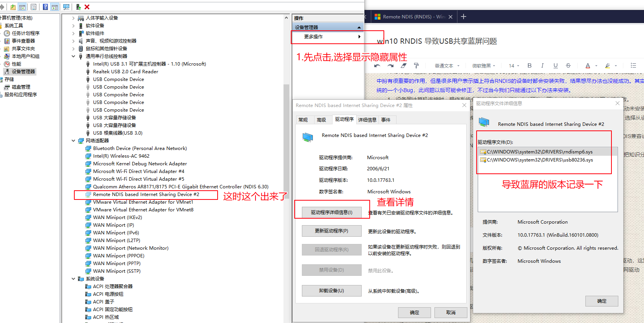Click 确定 in the driver file details dialog
Image resolution: width=644 pixels, height=323 pixels.
click(602, 301)
